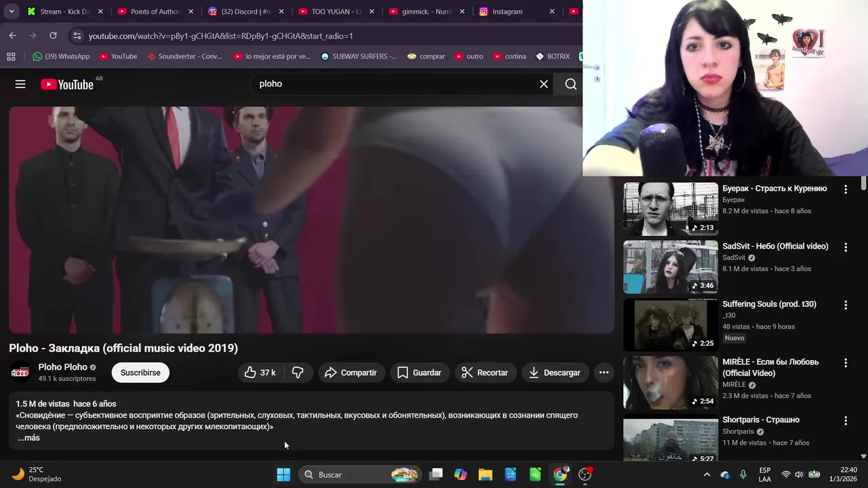
Task: Subscribe with the Suscribirse button
Action: [140, 373]
